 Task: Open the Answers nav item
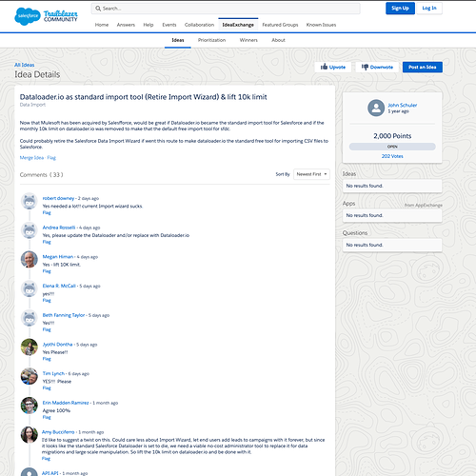[126, 25]
